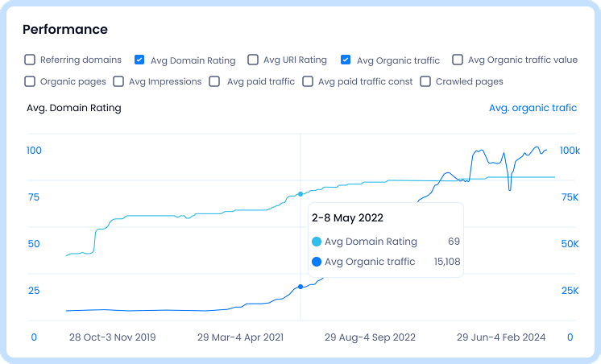The width and height of the screenshot is (601, 364).
Task: Click the dark blue Avg Organic traffic legend dot
Action: (x=317, y=262)
